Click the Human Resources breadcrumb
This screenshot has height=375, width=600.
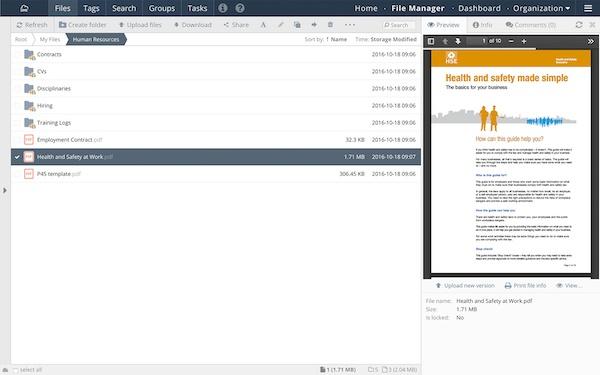(96, 39)
